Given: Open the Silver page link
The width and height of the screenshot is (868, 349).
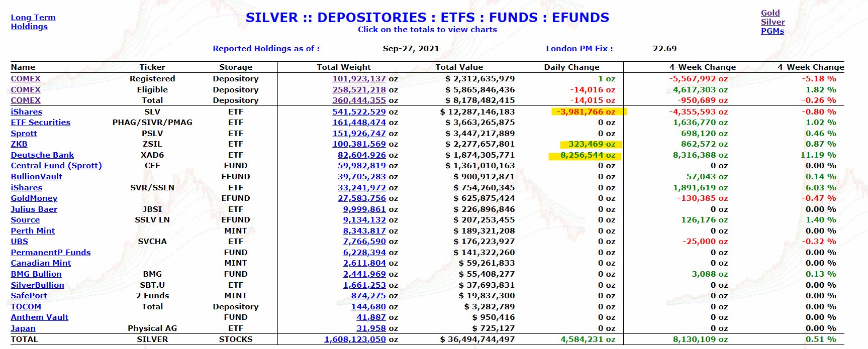Looking at the screenshot, I should (x=773, y=22).
